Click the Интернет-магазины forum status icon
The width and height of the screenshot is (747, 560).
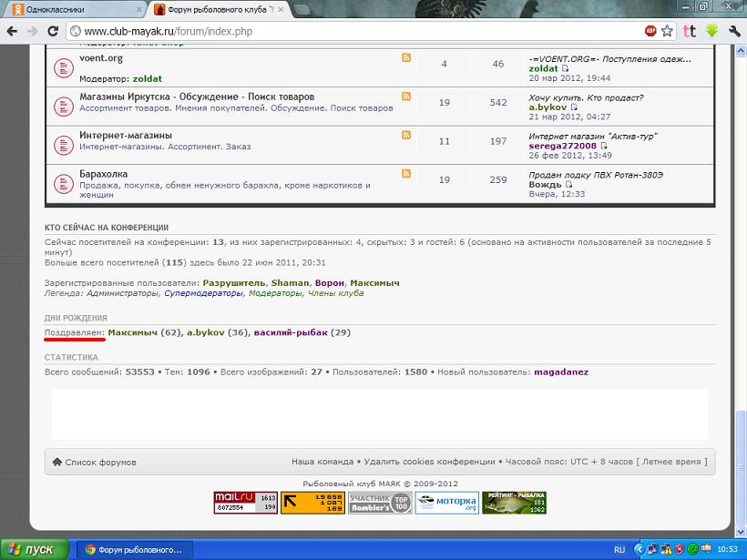(x=64, y=146)
